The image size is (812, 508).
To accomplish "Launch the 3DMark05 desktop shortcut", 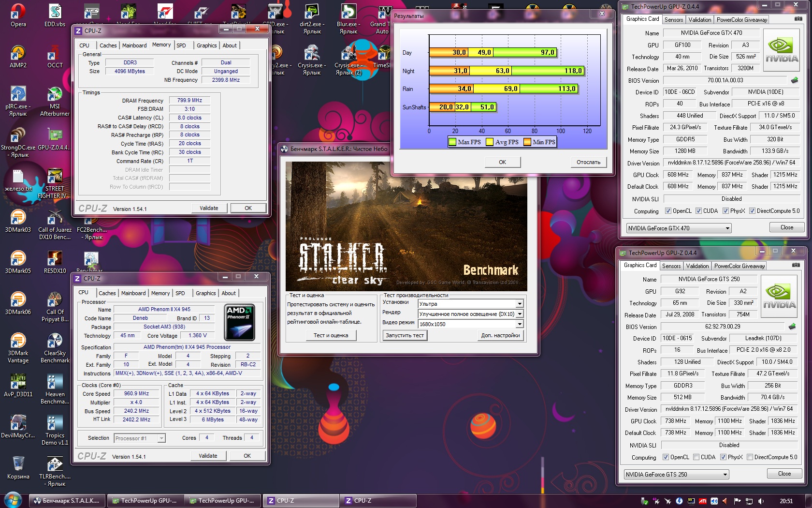I will [18, 262].
